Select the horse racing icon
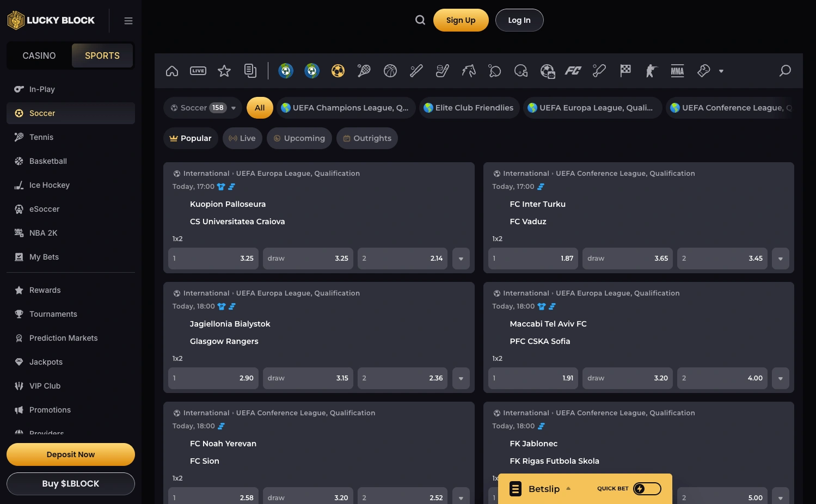The width and height of the screenshot is (816, 504). 469,71
